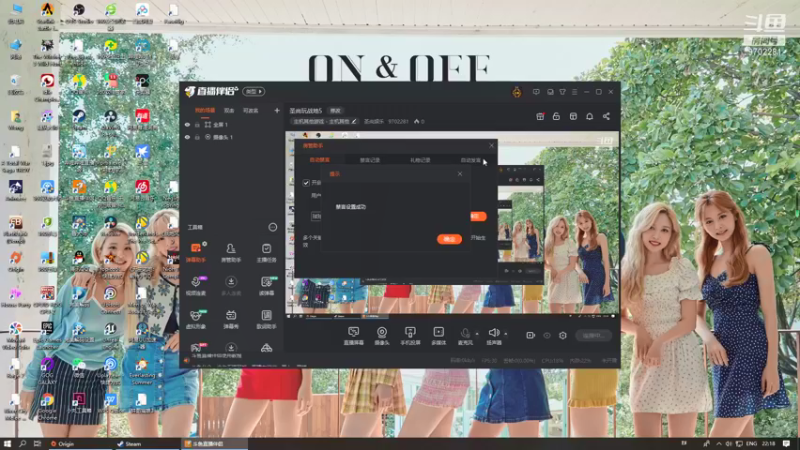Open Windows Start menu
800x450 pixels.
[7, 444]
